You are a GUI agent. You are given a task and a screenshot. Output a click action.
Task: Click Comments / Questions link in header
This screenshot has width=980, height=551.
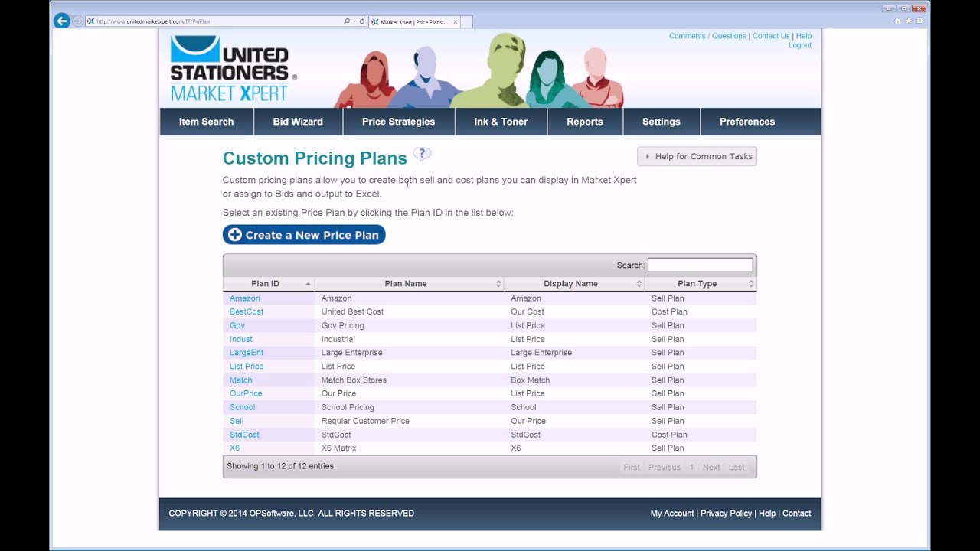pos(707,36)
